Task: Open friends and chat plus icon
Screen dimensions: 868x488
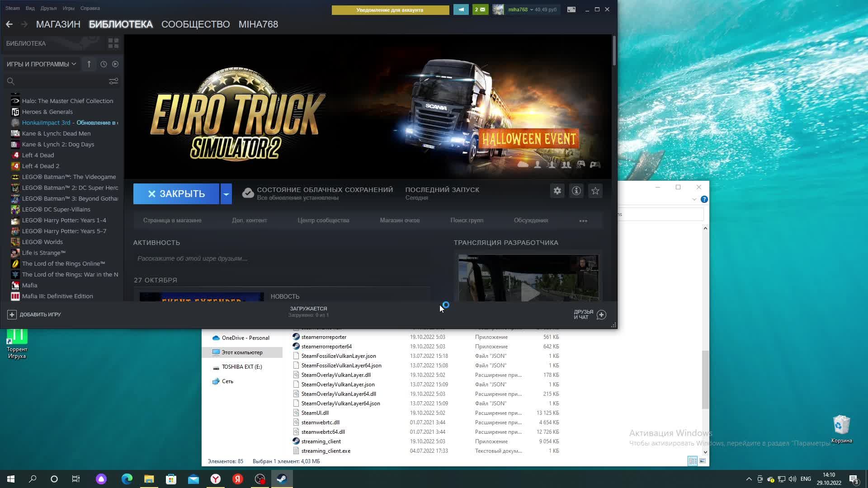Action: tap(601, 315)
